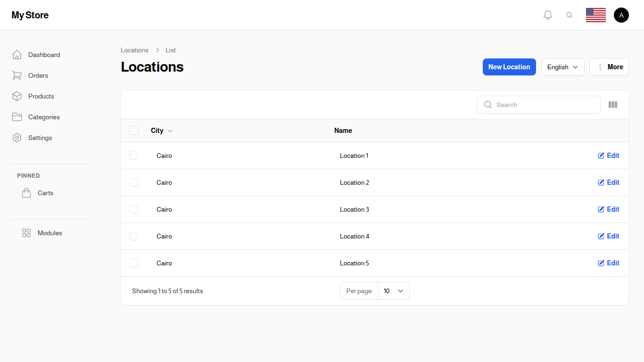
Task: Click the New Location button
Action: click(x=509, y=67)
